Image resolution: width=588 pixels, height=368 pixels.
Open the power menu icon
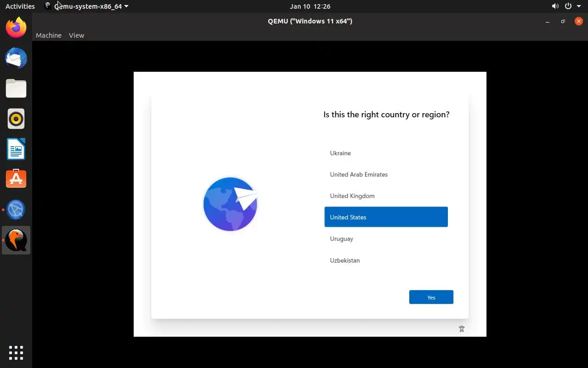(568, 6)
